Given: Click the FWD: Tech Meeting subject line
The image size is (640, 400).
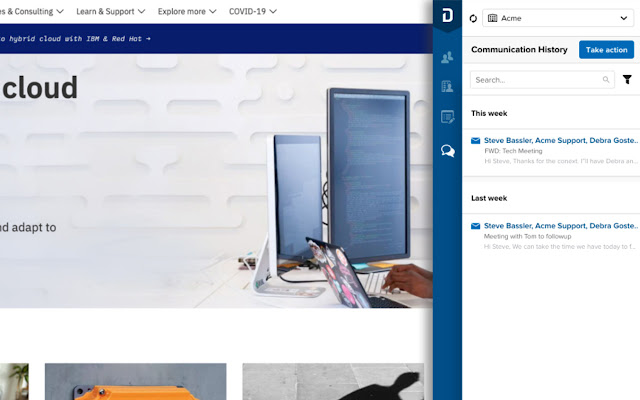Looking at the screenshot, I should coord(513,151).
